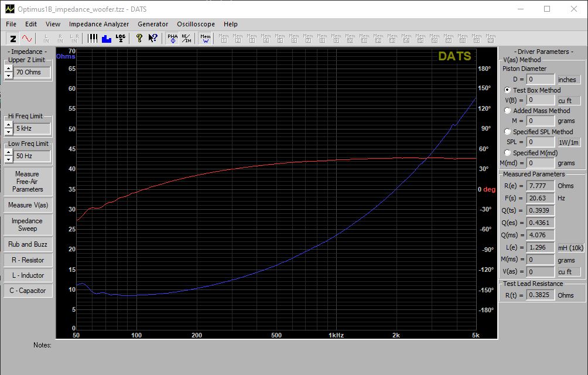Open the File menu

point(11,24)
